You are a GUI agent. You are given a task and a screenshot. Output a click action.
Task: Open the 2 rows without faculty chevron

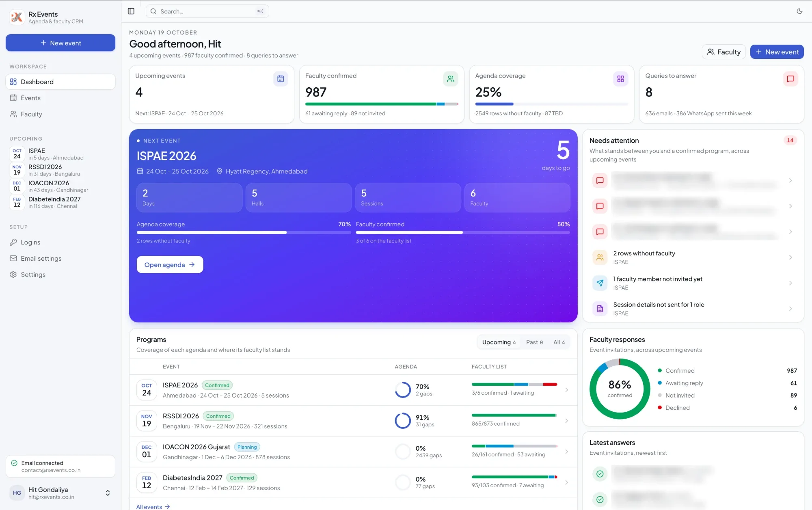(790, 257)
